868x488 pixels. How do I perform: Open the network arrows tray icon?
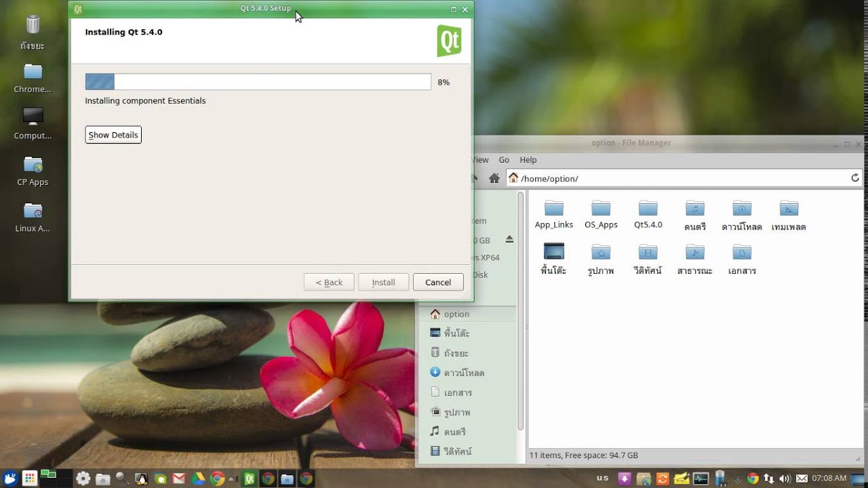tap(769, 479)
